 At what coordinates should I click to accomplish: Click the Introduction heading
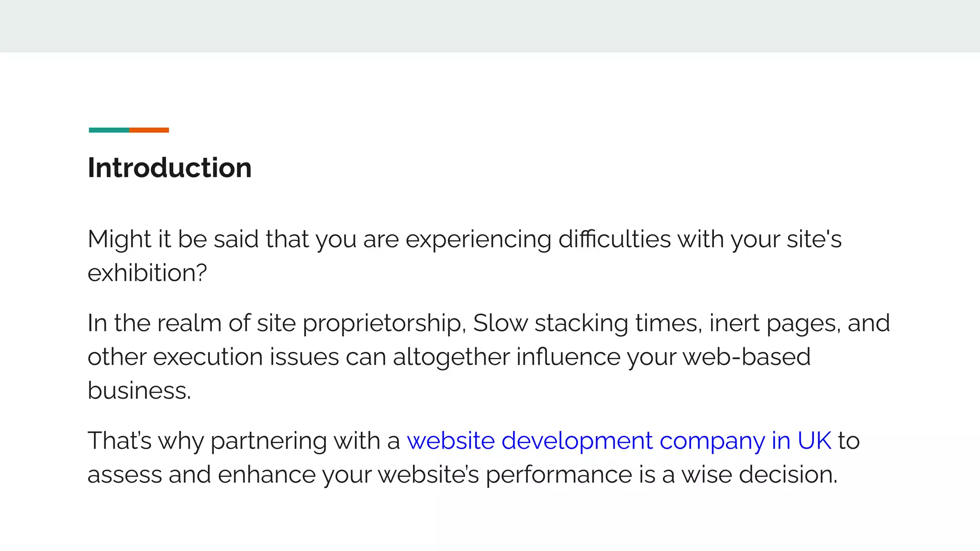coord(169,168)
